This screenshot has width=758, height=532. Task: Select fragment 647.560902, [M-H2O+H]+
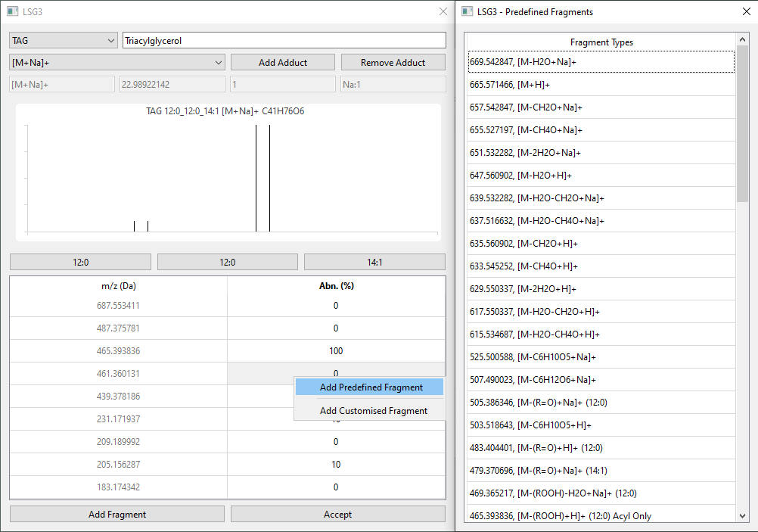(x=601, y=176)
